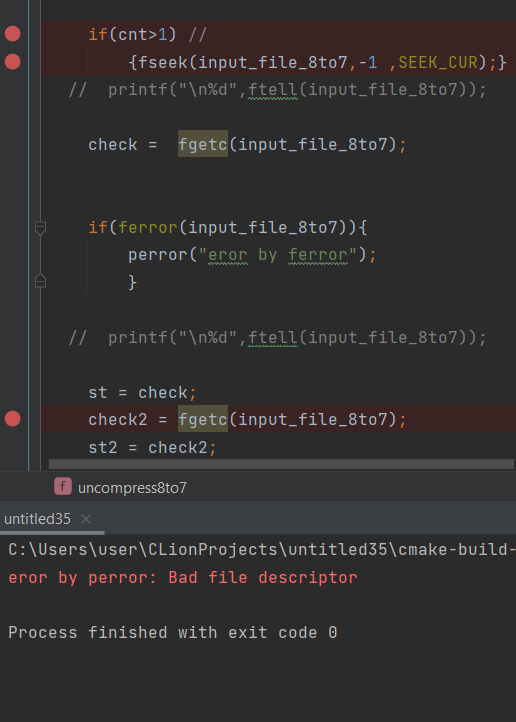The height and width of the screenshot is (722, 516).
Task: Click the uncompress8to7 function breadcrumb
Action: pyautogui.click(x=132, y=488)
